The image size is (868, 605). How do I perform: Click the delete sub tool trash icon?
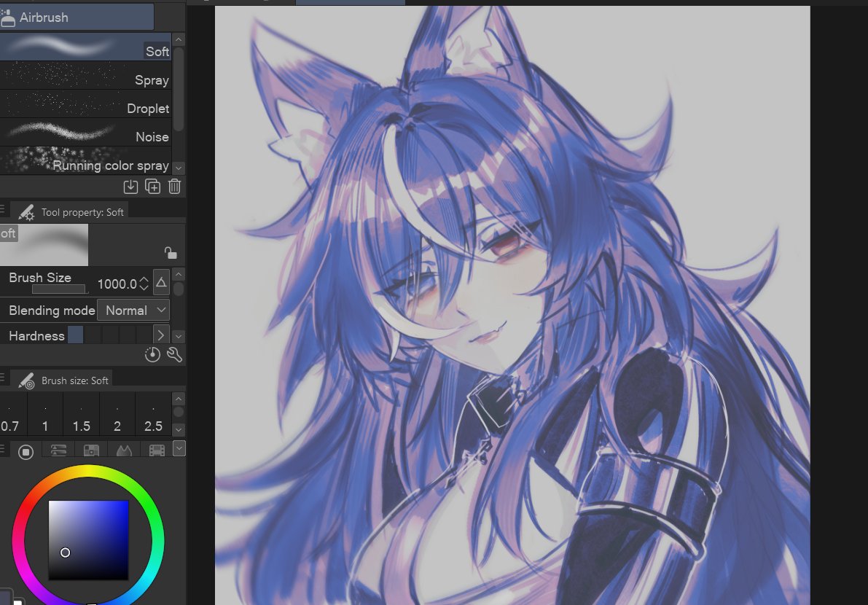coord(174,187)
